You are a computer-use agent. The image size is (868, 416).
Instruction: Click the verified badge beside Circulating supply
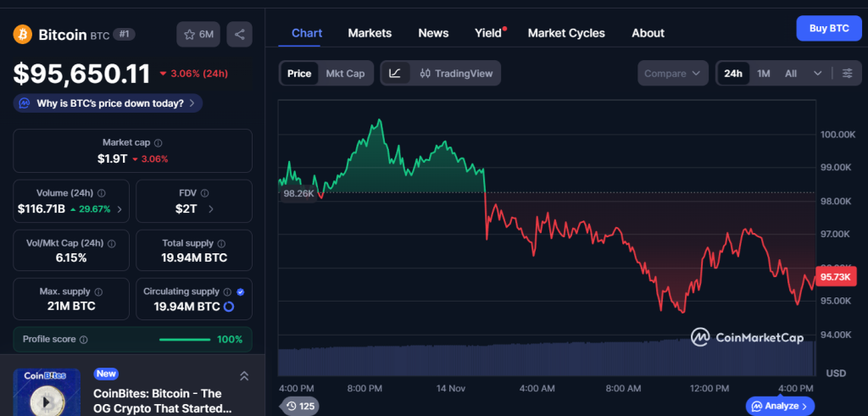pyautogui.click(x=241, y=291)
